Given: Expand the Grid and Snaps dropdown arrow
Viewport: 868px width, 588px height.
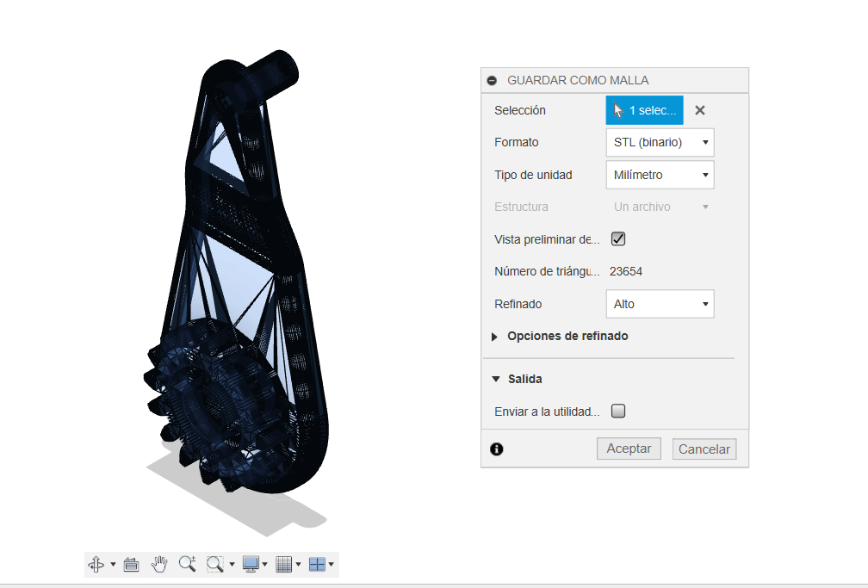Looking at the screenshot, I should [x=298, y=565].
